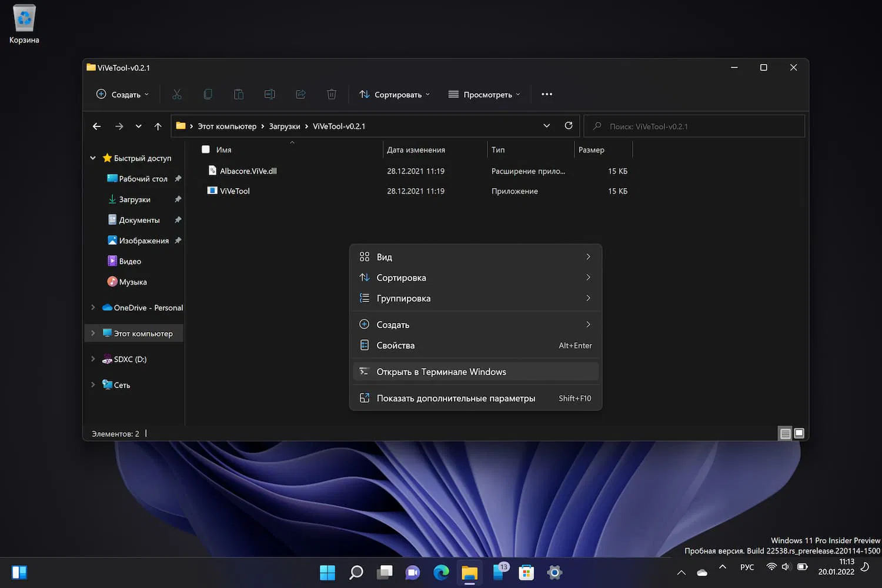Open the address bar history dropdown
This screenshot has width=882, height=588.
(x=546, y=126)
